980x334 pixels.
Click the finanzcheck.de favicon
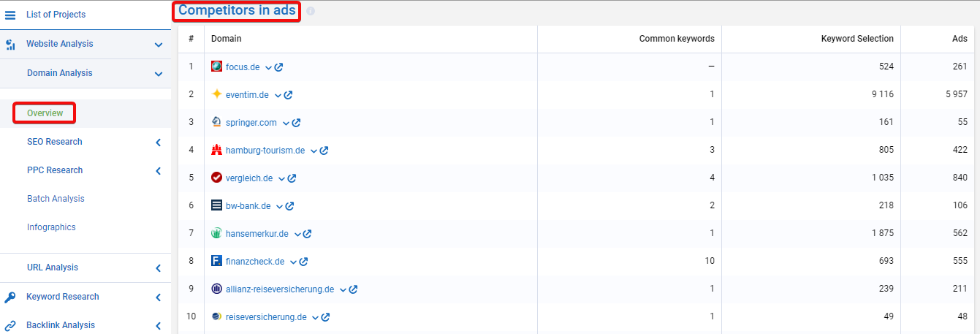click(216, 261)
